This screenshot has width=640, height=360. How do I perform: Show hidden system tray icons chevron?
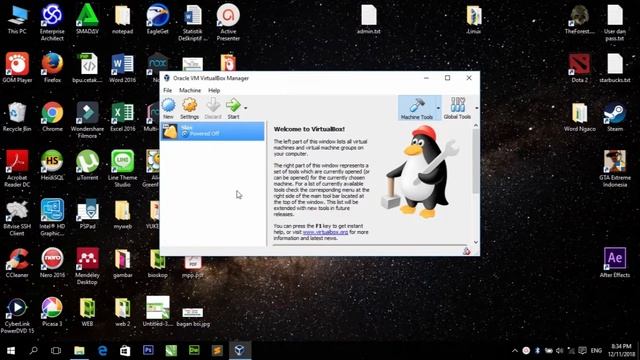514,351
